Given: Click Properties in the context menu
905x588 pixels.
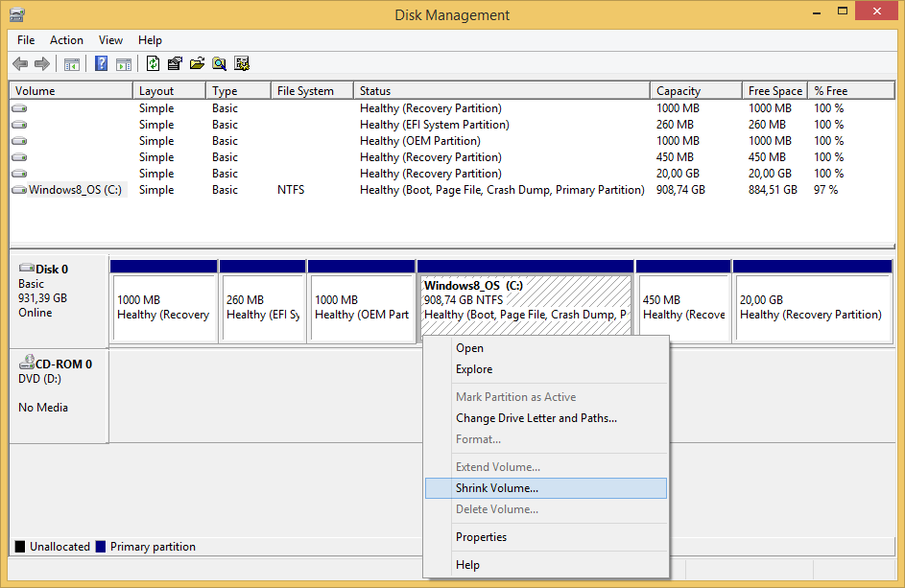Looking at the screenshot, I should pos(481,537).
